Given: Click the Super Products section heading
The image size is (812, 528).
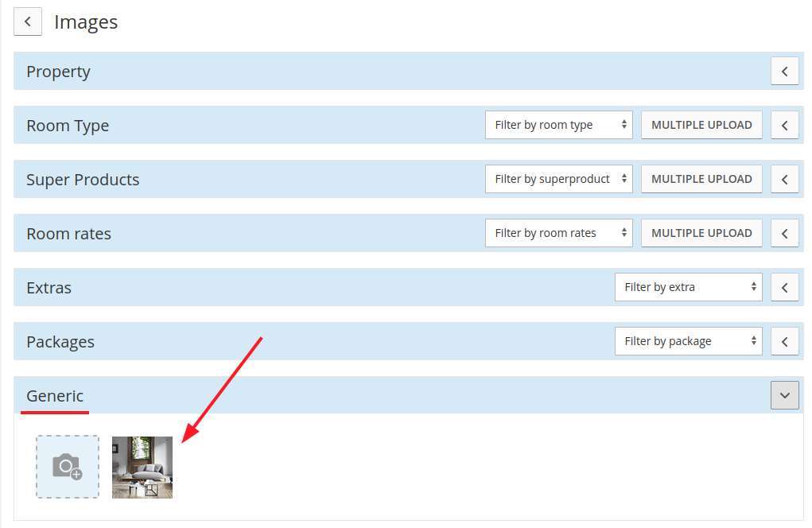Looking at the screenshot, I should (x=83, y=180).
